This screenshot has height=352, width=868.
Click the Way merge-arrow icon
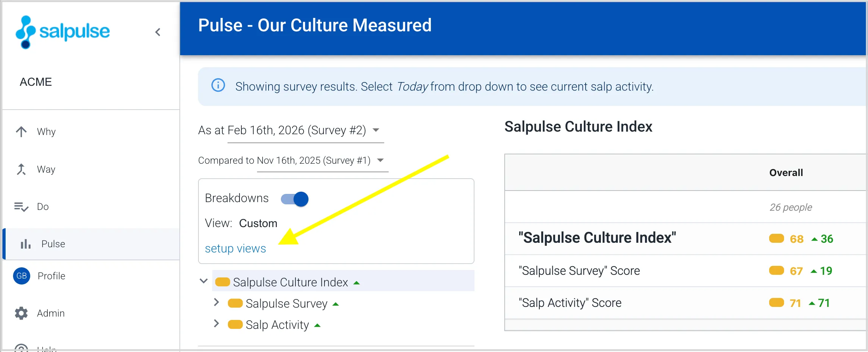21,169
